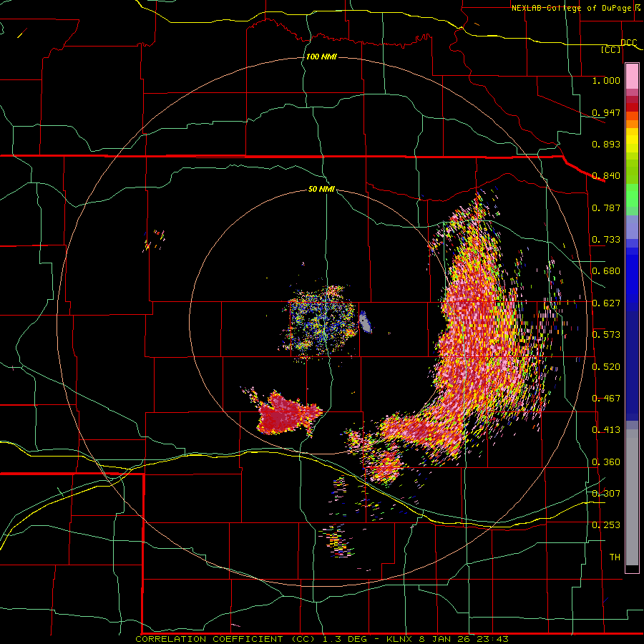644x644 pixels.
Task: Click the 0.253 legend value
Action: pos(606,525)
